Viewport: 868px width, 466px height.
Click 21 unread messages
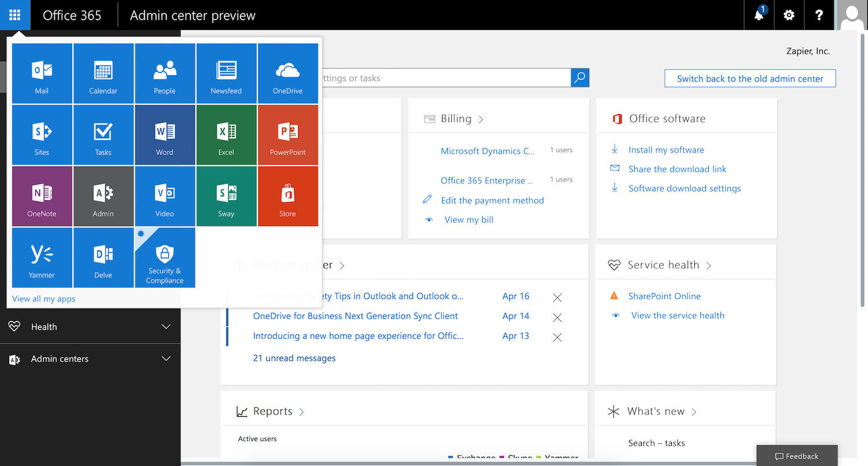294,358
